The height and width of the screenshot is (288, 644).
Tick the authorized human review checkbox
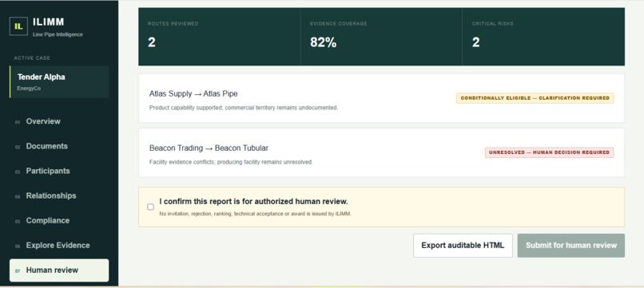click(x=151, y=207)
